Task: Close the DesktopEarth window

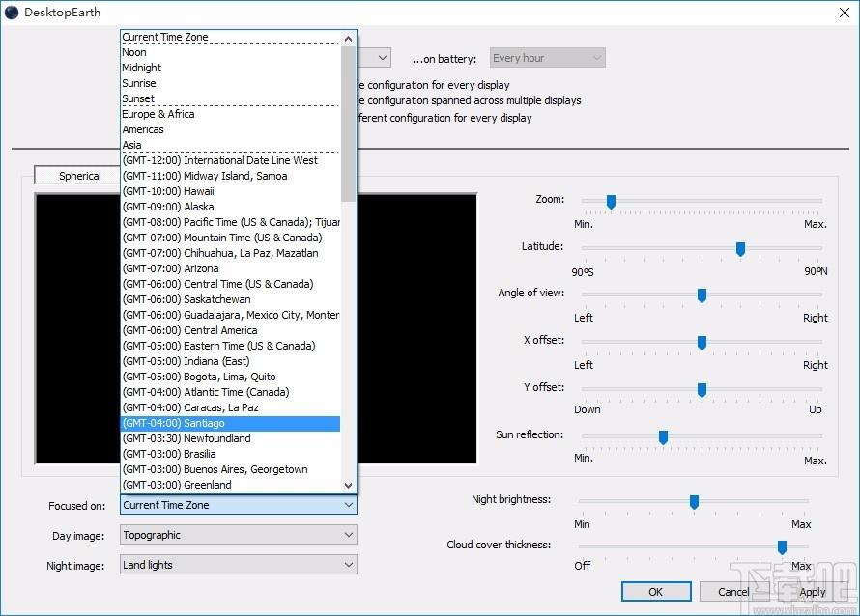Action: (x=845, y=13)
